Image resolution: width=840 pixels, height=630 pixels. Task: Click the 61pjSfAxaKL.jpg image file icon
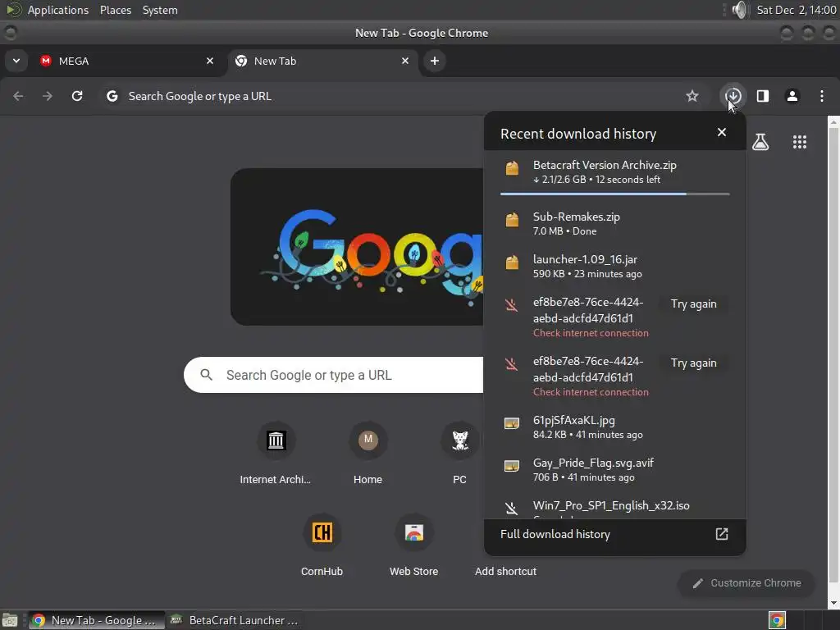click(x=512, y=423)
